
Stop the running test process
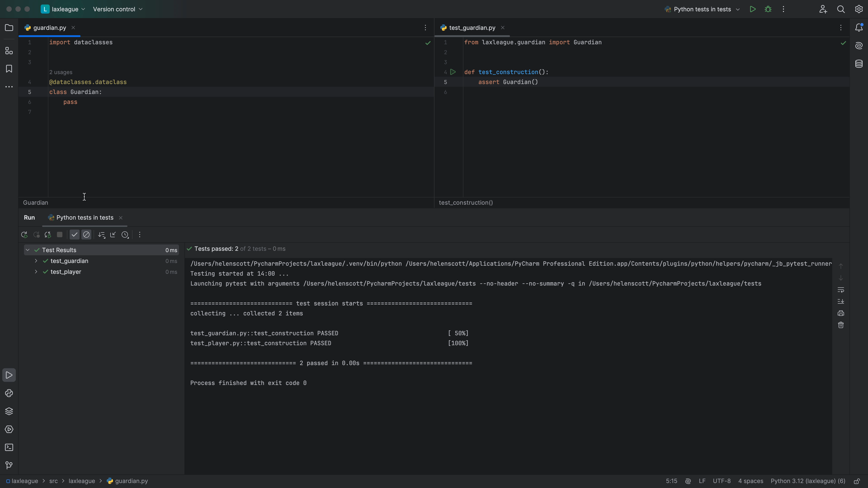pos(60,235)
